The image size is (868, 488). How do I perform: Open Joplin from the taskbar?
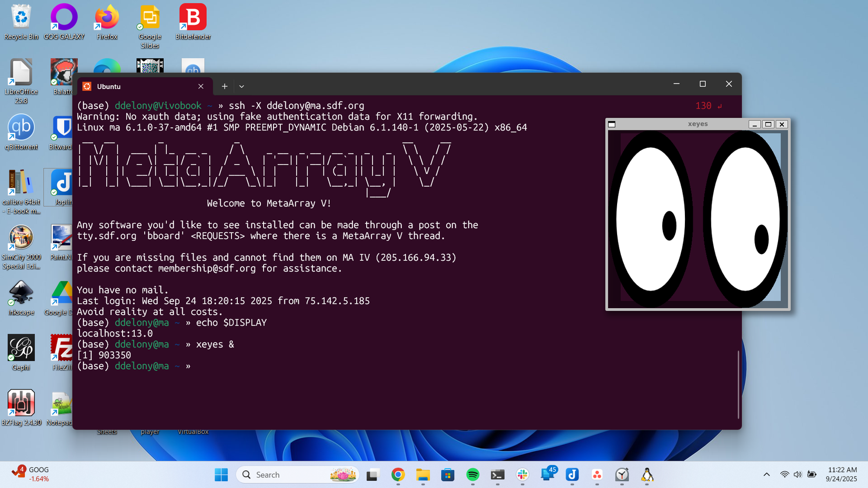pyautogui.click(x=572, y=474)
